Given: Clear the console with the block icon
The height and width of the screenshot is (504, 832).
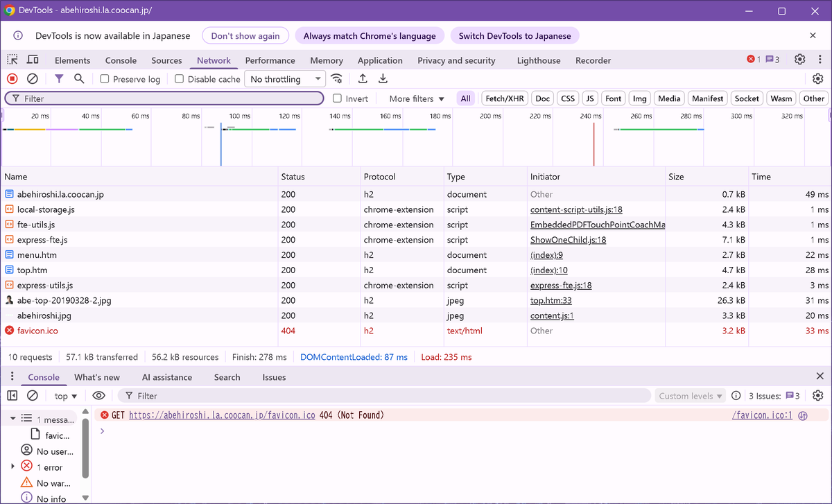Looking at the screenshot, I should click(32, 395).
